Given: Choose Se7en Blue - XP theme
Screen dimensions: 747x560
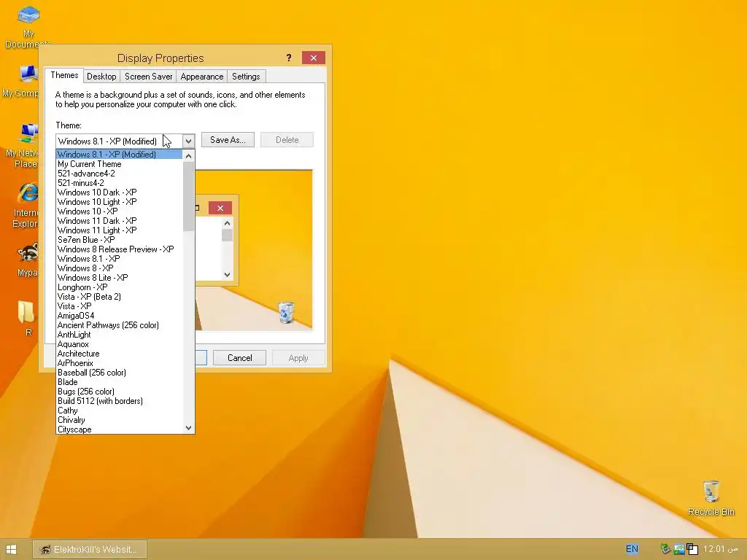Looking at the screenshot, I should [x=119, y=240].
